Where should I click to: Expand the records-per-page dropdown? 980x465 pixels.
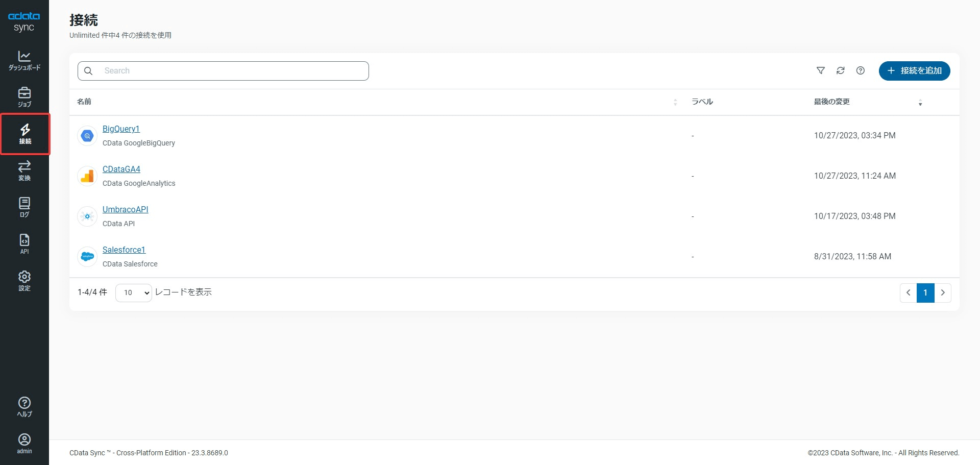click(x=134, y=292)
